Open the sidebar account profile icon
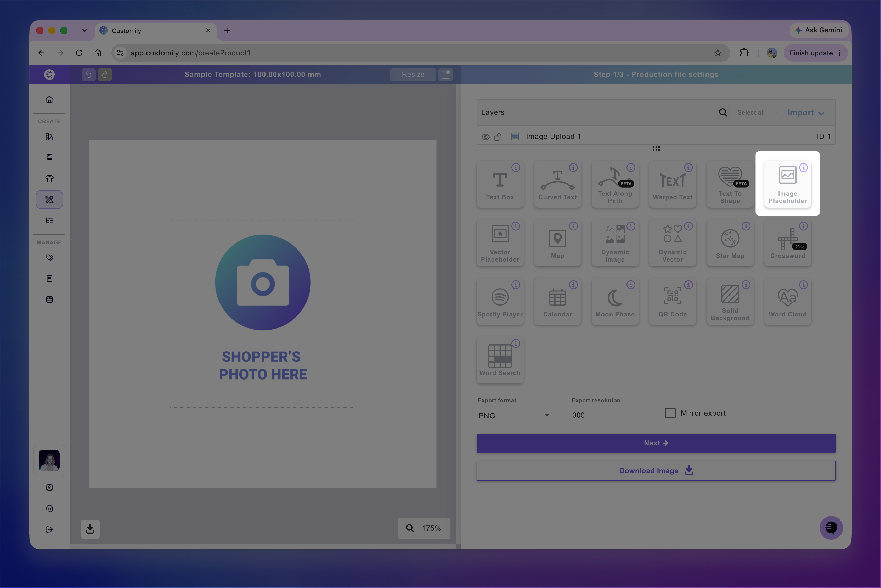 [x=49, y=487]
